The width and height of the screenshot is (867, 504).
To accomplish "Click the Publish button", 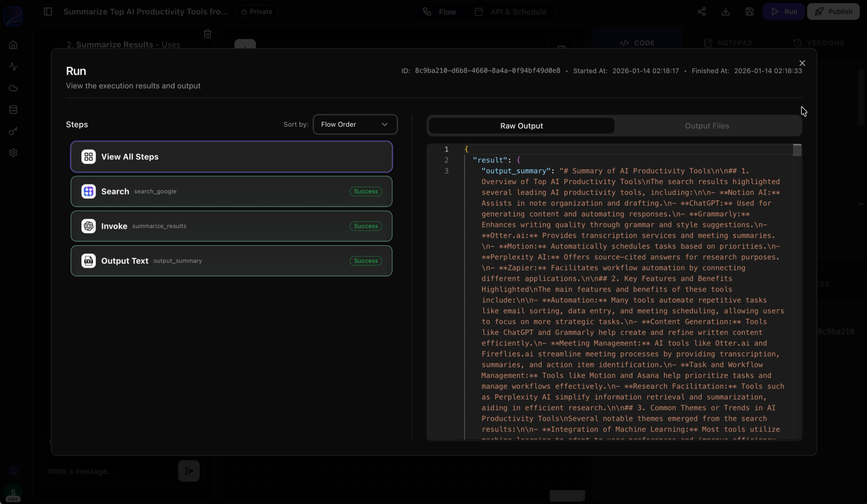I will pos(833,12).
